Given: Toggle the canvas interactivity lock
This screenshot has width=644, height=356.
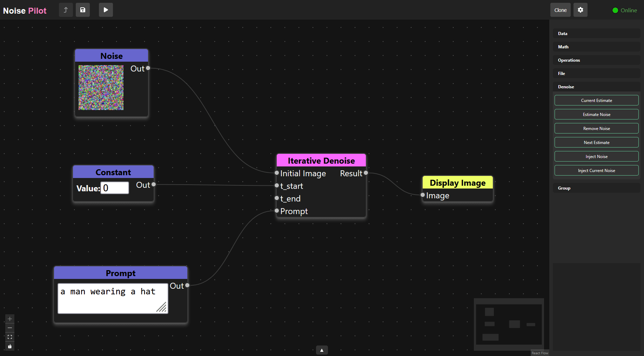Looking at the screenshot, I should [x=9, y=346].
